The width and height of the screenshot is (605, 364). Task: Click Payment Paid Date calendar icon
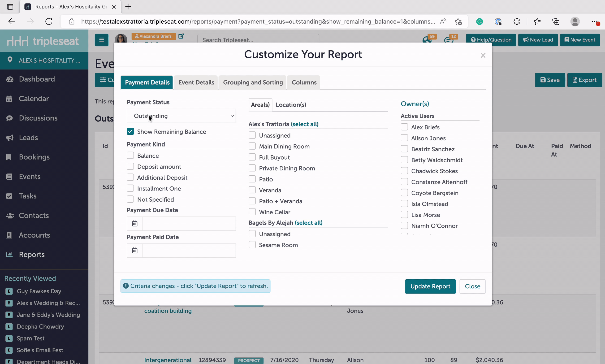point(135,251)
